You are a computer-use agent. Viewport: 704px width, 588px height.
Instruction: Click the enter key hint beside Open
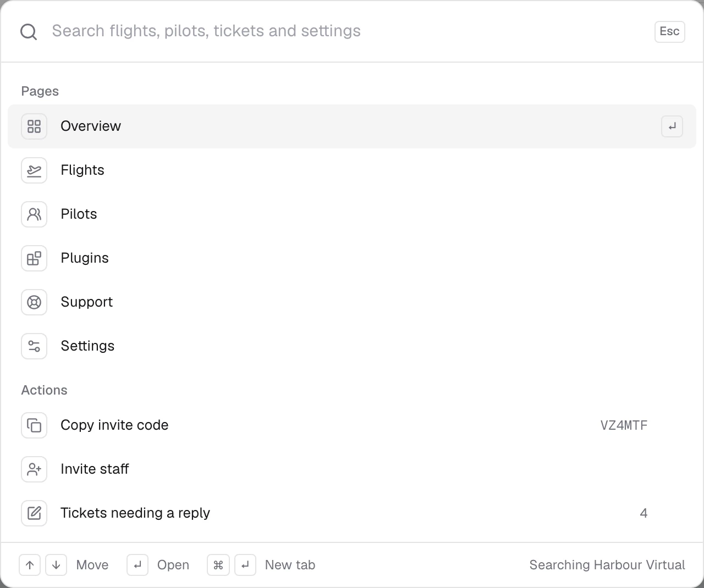(x=137, y=565)
